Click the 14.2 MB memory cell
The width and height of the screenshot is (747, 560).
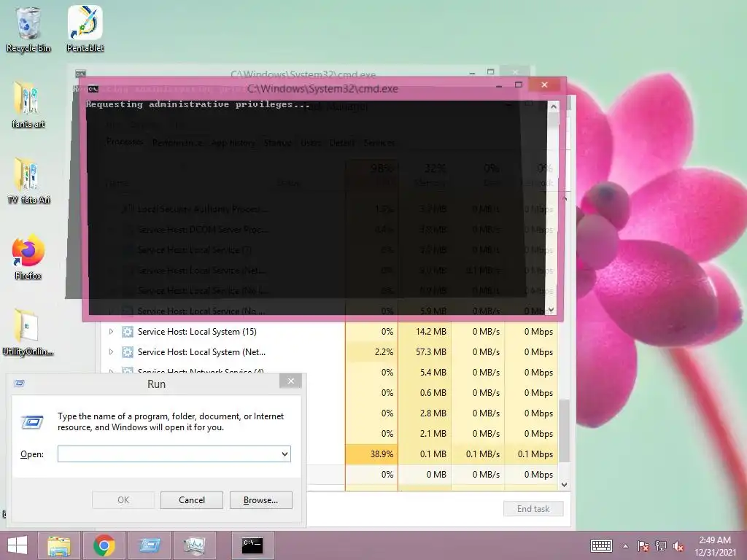(x=425, y=332)
